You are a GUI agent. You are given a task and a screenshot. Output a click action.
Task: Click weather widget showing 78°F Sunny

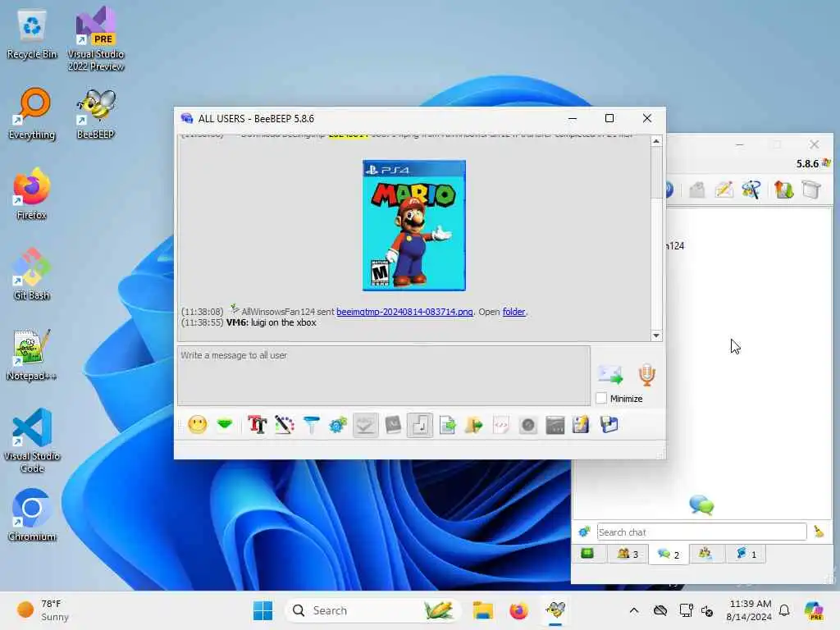coord(43,610)
